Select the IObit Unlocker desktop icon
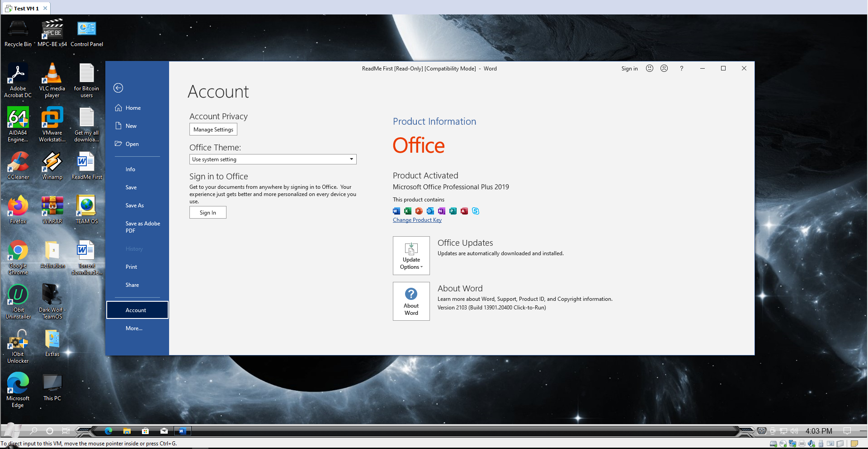868x449 pixels. tap(18, 346)
